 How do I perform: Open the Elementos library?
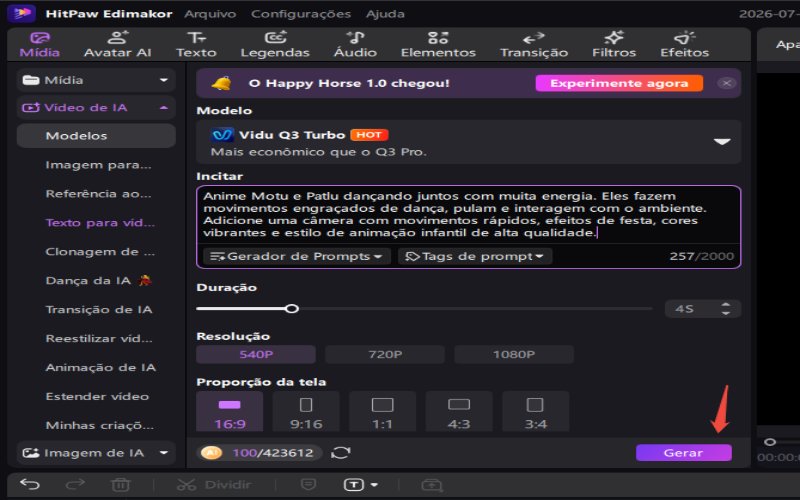(x=438, y=44)
